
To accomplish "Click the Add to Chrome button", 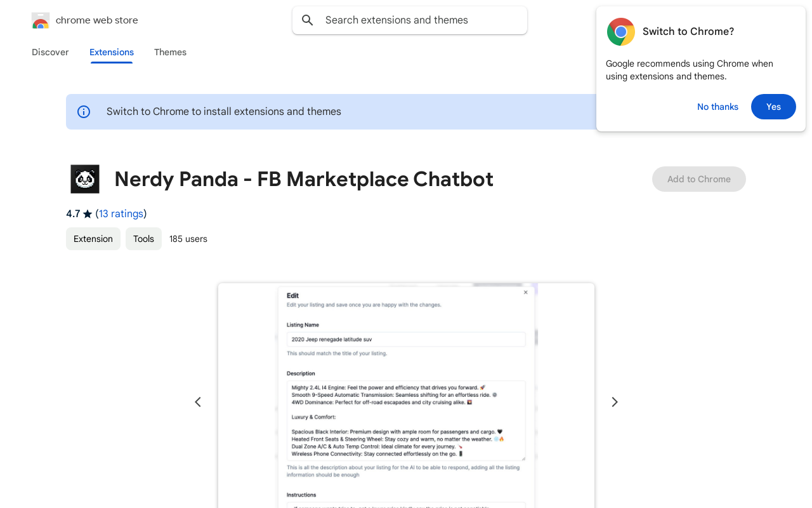I will tap(698, 179).
